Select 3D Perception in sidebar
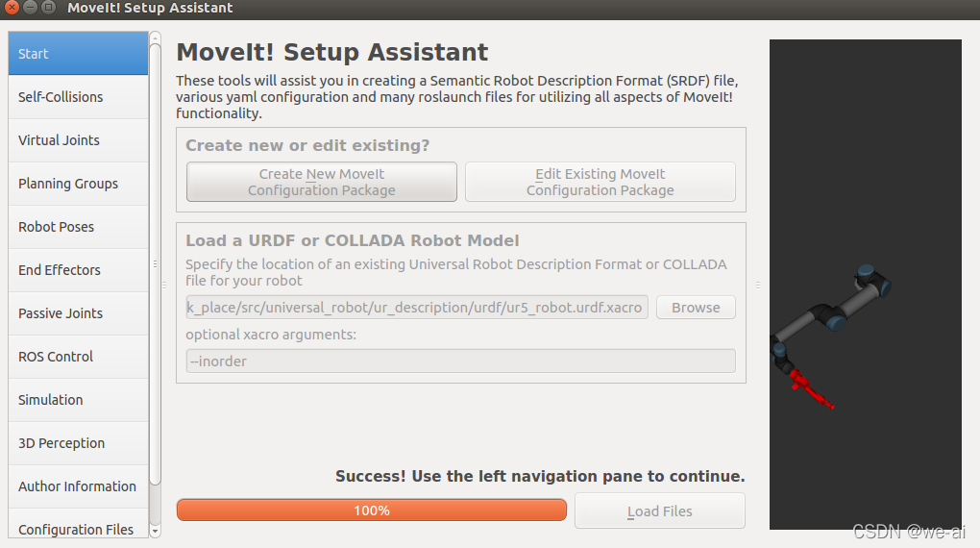The image size is (980, 548). (61, 443)
